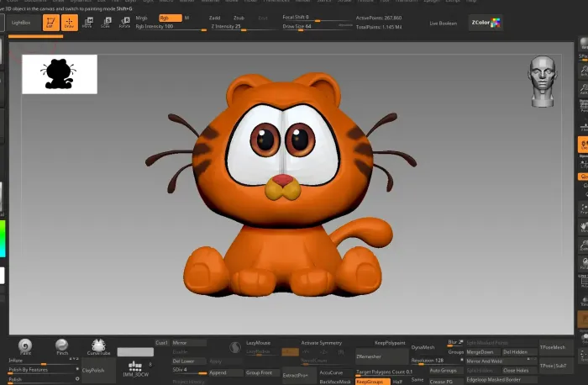This screenshot has width=588, height=385.
Task: Toggle Activate Symmetry
Action: [322, 343]
